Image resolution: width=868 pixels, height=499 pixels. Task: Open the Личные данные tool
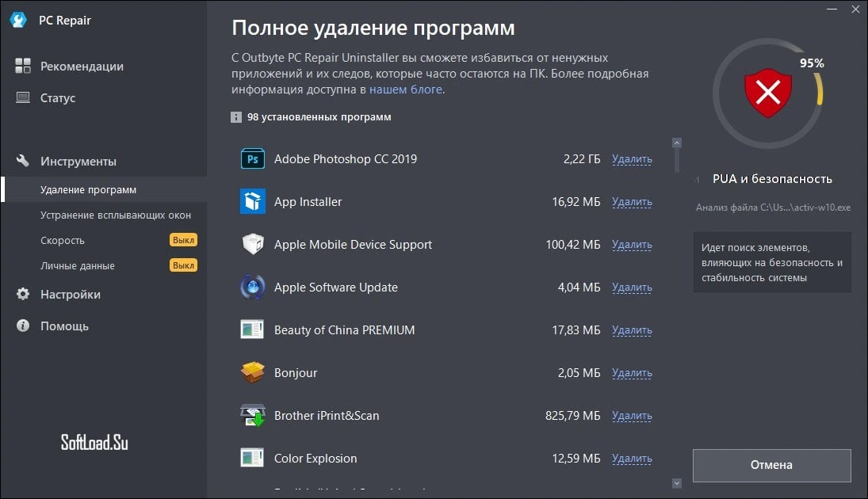(x=78, y=265)
